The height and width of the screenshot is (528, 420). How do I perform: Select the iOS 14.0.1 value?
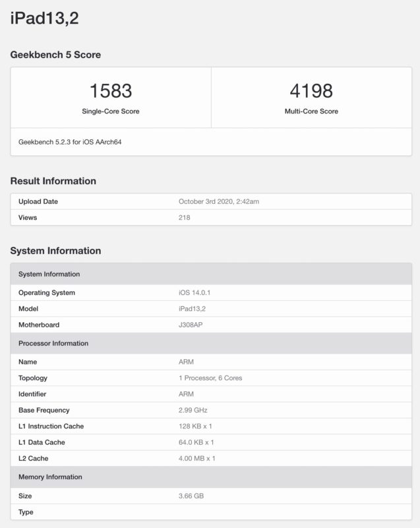point(195,292)
